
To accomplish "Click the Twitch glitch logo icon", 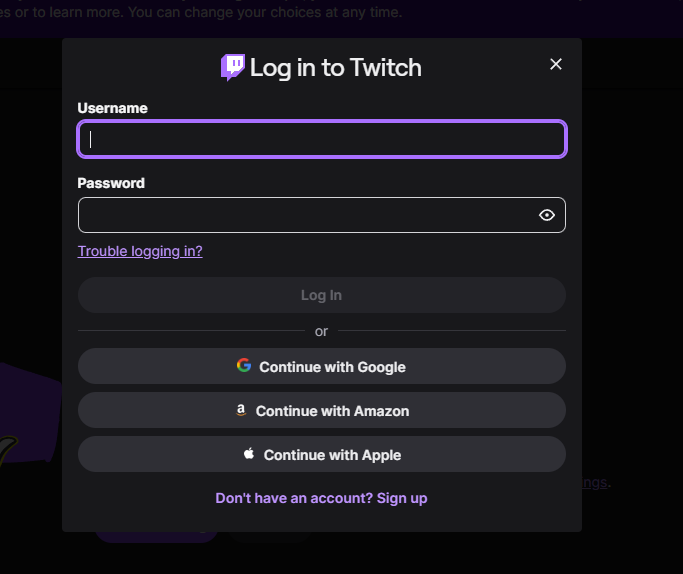I will click(x=232, y=67).
